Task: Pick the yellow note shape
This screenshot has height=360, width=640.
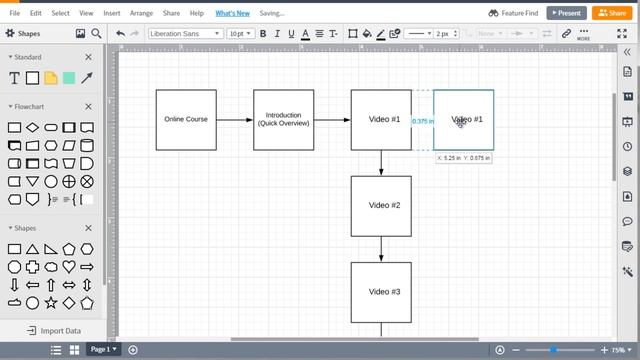Action: coord(51,78)
